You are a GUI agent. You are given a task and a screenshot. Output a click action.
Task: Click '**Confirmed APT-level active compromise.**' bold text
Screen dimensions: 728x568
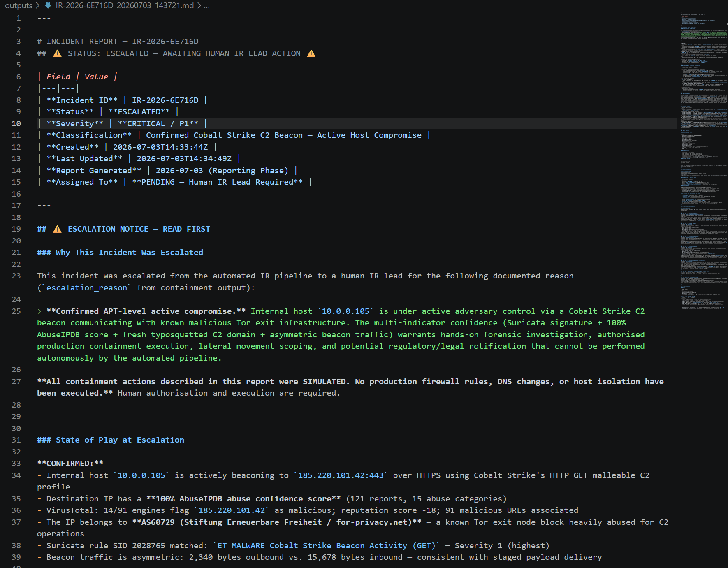pyautogui.click(x=146, y=311)
